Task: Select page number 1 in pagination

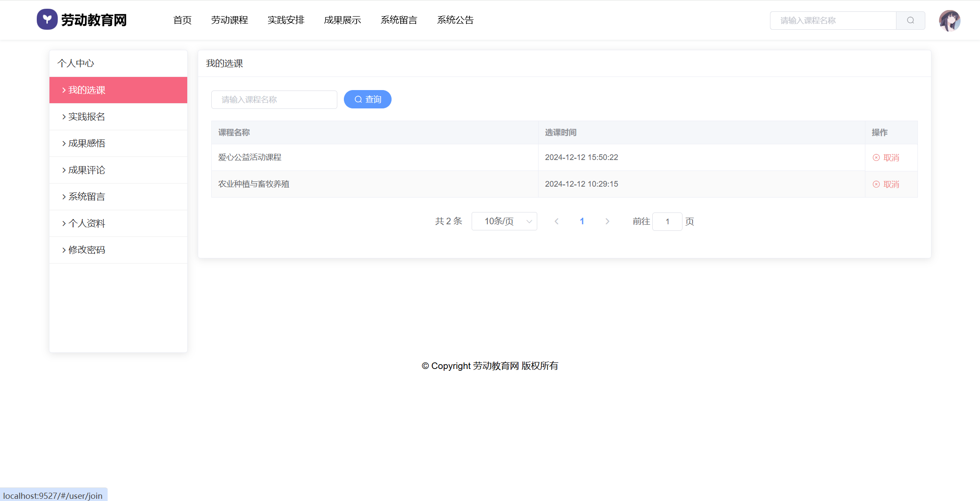Action: (582, 222)
